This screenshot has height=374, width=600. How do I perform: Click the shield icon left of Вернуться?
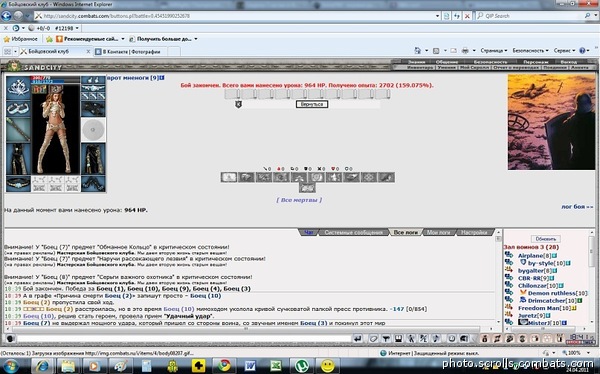pos(238,104)
